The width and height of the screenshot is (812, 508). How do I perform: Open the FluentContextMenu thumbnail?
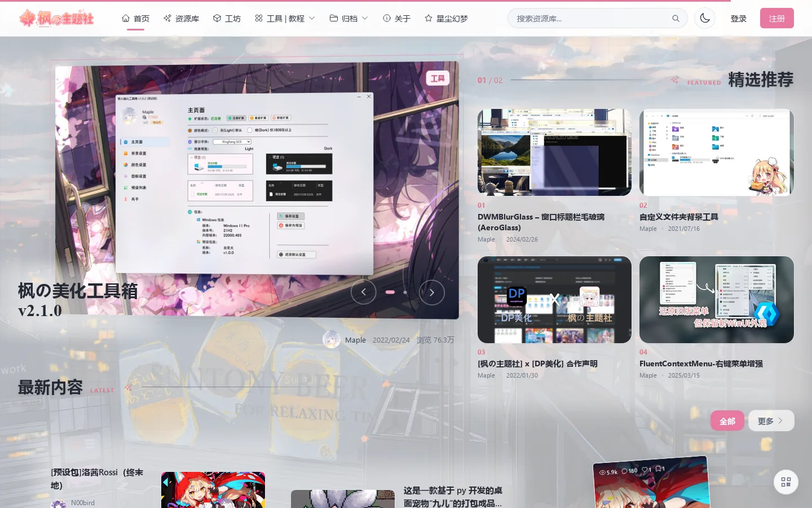pyautogui.click(x=717, y=300)
